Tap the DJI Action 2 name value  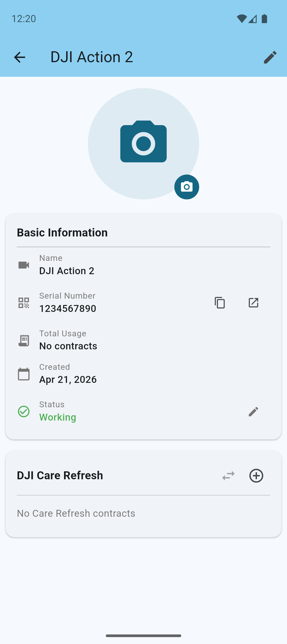[x=67, y=271]
